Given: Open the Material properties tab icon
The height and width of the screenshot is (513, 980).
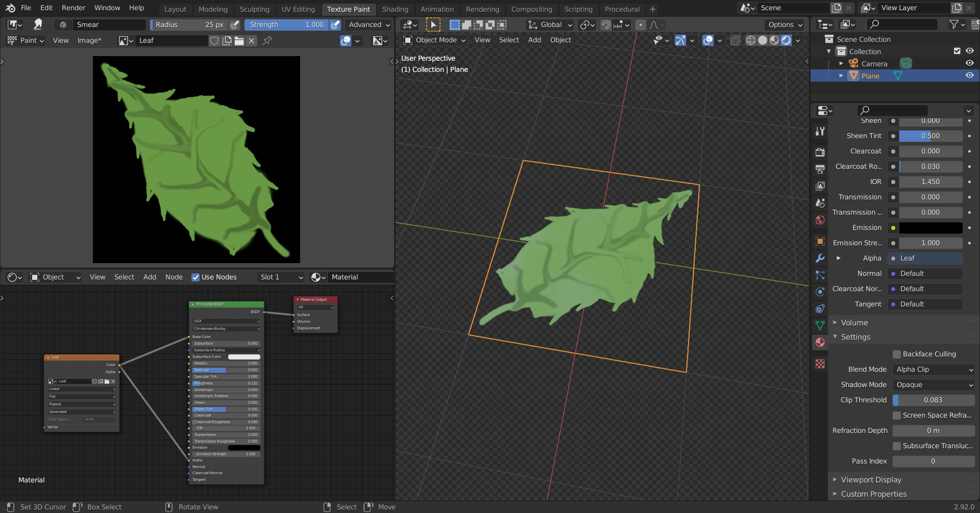Looking at the screenshot, I should (x=820, y=343).
